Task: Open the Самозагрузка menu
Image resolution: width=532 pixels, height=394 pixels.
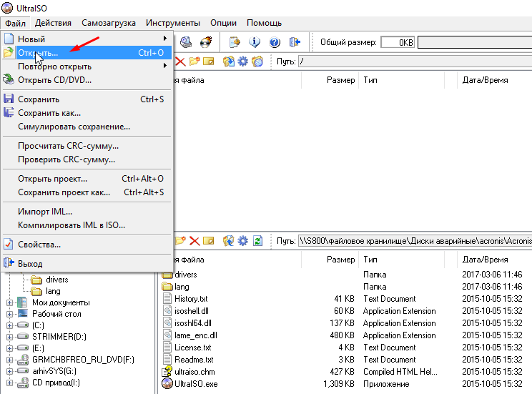Action: point(109,23)
